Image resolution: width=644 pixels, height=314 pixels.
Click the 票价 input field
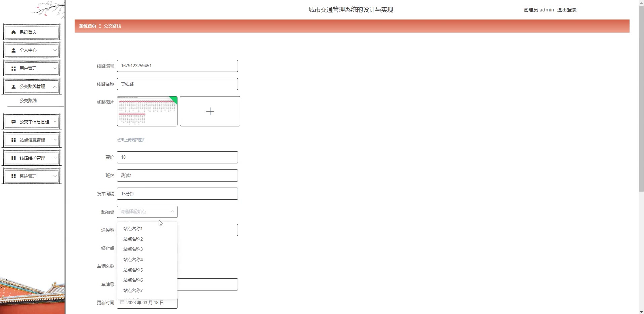click(x=177, y=157)
